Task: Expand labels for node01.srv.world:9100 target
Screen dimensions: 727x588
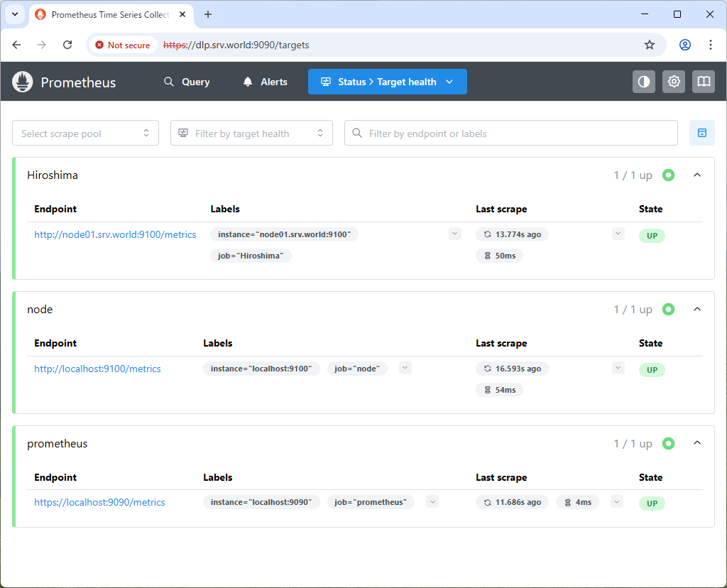Action: 455,234
